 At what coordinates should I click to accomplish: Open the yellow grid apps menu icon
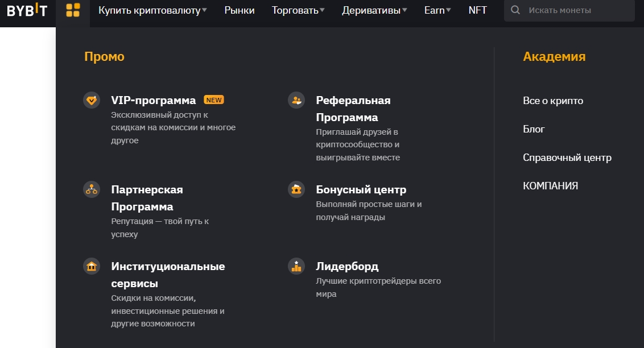click(73, 10)
